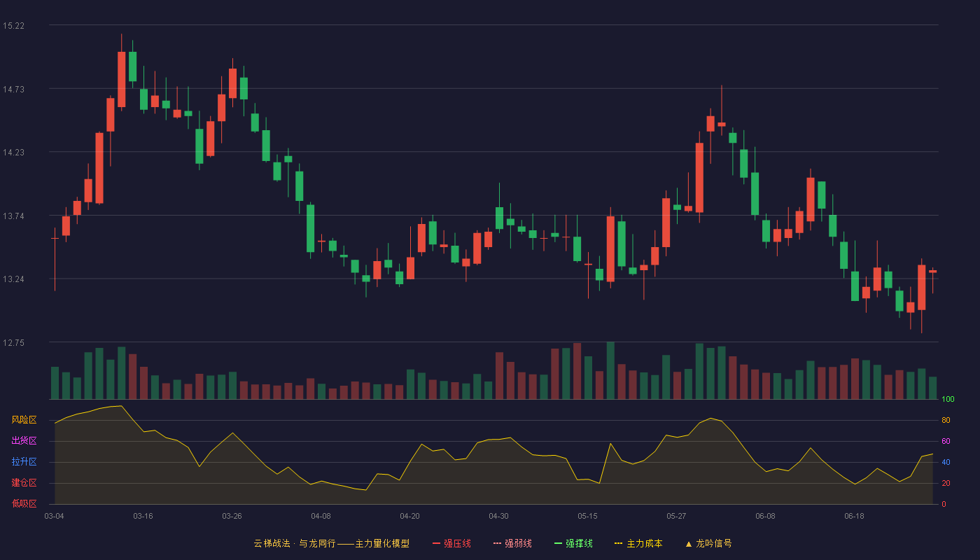
Task: Click the 06-08 date label
Action: pos(765,516)
